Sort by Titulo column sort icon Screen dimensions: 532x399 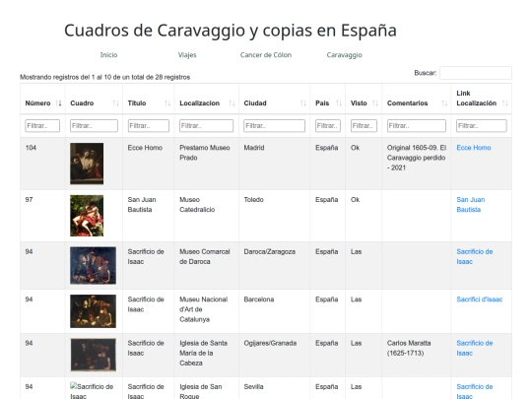(167, 103)
